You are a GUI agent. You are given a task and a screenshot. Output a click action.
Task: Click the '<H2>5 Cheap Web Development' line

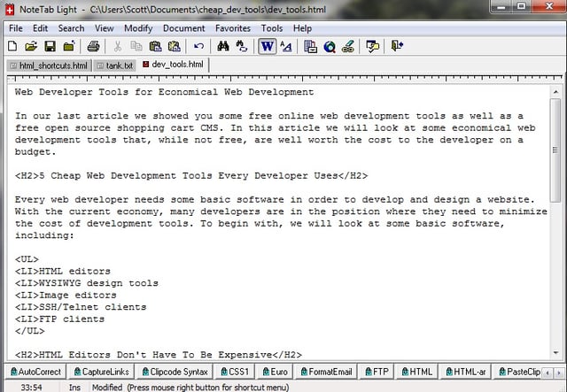point(191,175)
